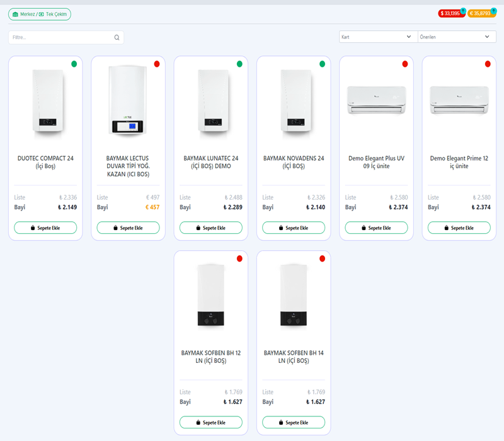Click the orange euro exchange rate badge
The image size is (504, 441).
pyautogui.click(x=480, y=13)
